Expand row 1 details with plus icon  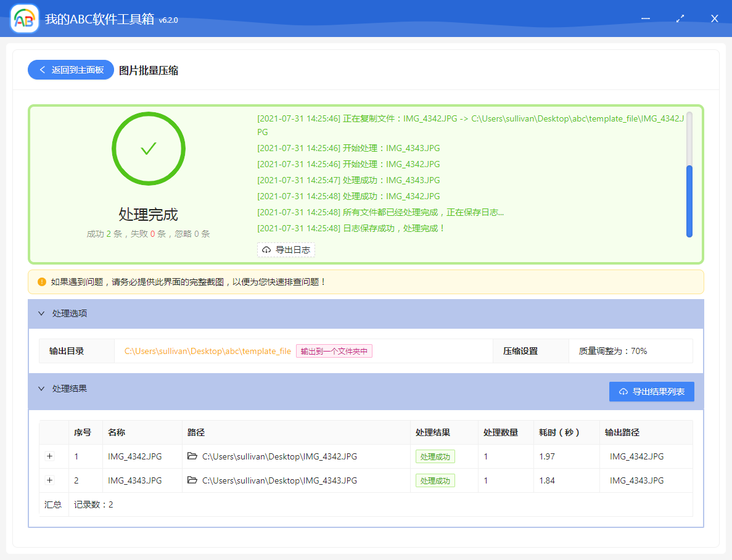[50, 456]
